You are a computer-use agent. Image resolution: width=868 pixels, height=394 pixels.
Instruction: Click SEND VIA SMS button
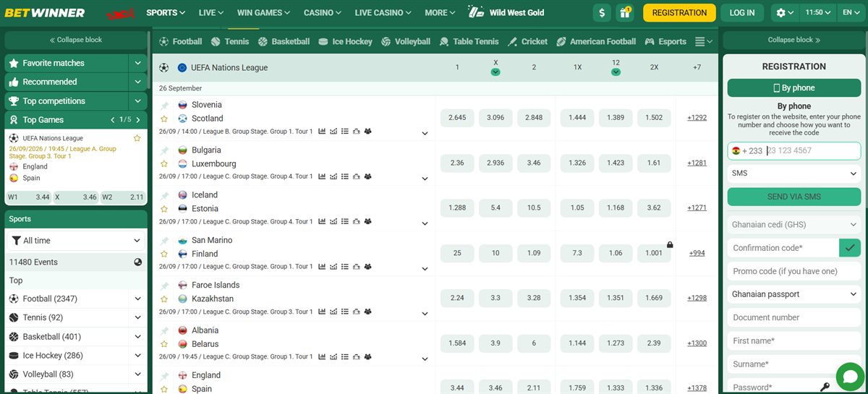coord(793,197)
